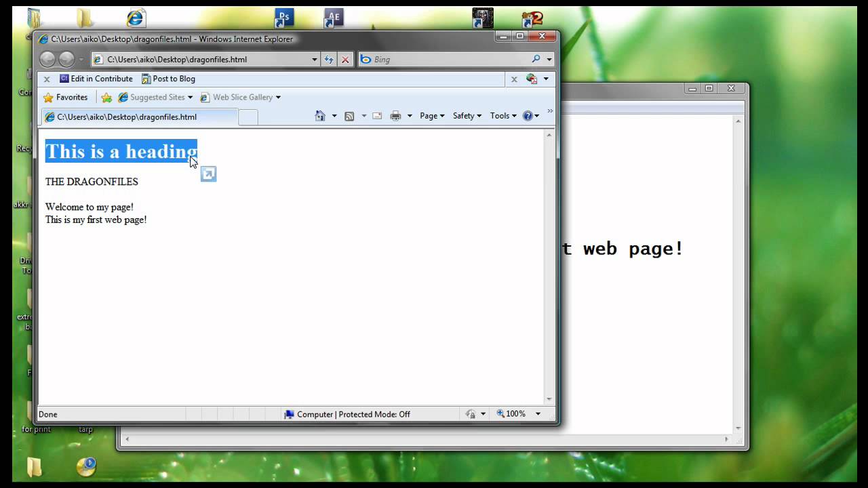Click the RSS feeds icon
The height and width of the screenshot is (488, 868).
[349, 116]
